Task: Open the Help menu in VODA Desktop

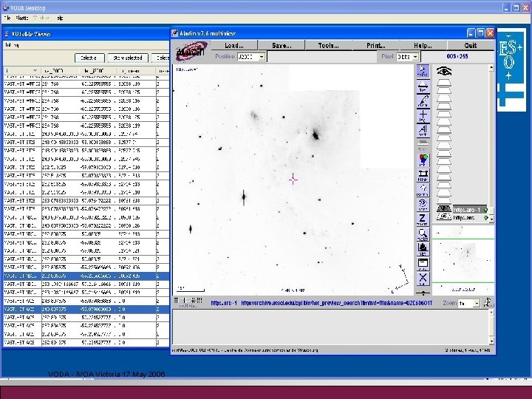Action: (x=60, y=18)
